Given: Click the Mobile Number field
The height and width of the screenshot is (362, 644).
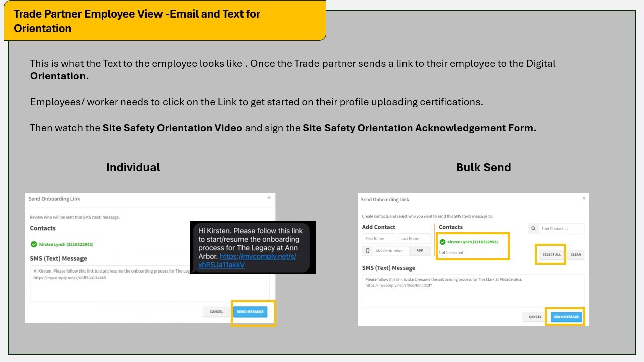Looking at the screenshot, I should [391, 250].
